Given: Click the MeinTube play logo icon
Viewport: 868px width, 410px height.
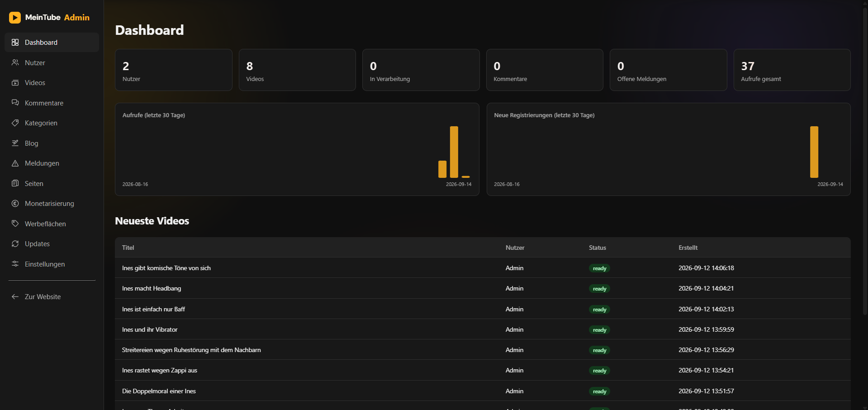Looking at the screenshot, I should point(15,18).
